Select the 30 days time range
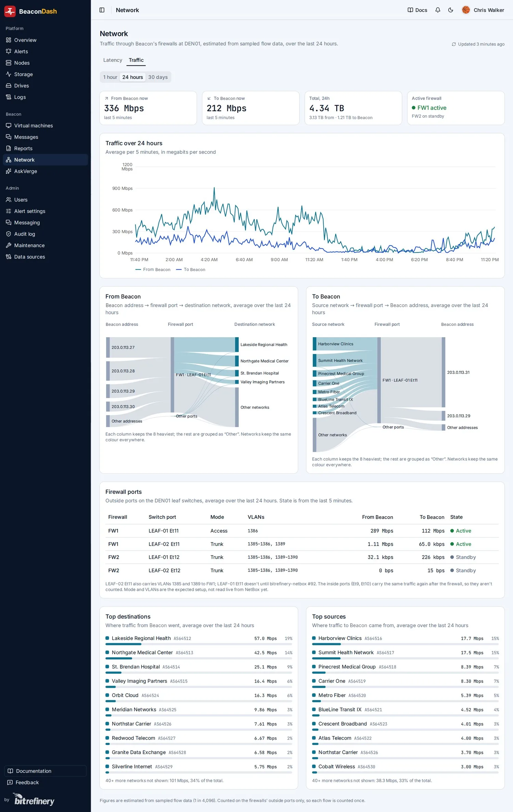Image resolution: width=513 pixels, height=812 pixels. click(158, 77)
